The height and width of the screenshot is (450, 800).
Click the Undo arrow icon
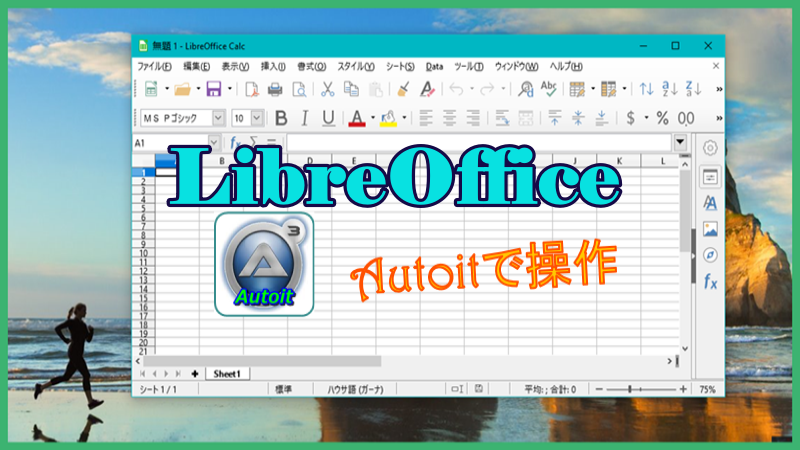click(456, 89)
